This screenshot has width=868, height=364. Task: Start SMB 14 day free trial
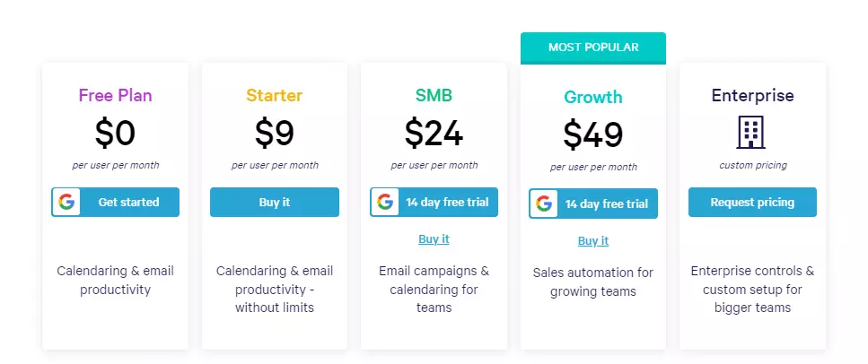[434, 202]
